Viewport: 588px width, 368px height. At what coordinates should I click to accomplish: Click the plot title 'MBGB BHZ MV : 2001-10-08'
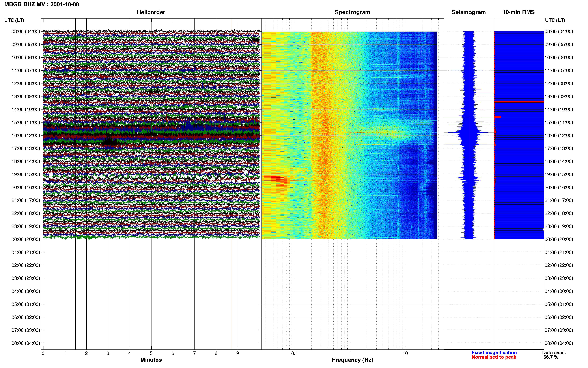tap(42, 4)
